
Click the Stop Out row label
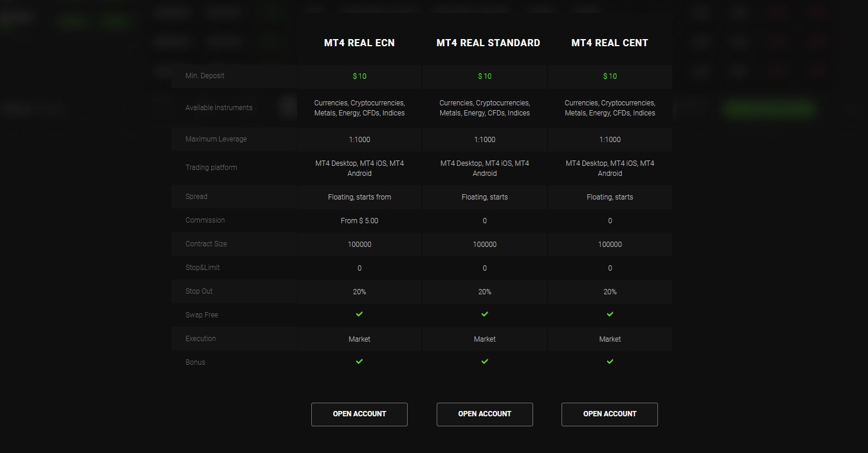[199, 291]
